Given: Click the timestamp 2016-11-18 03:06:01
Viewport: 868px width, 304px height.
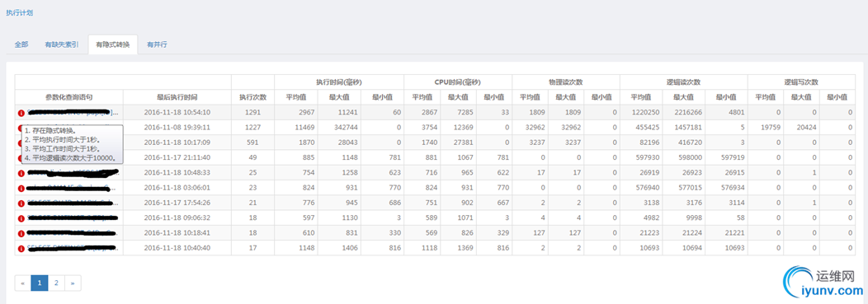Looking at the screenshot, I should pyautogui.click(x=177, y=188).
